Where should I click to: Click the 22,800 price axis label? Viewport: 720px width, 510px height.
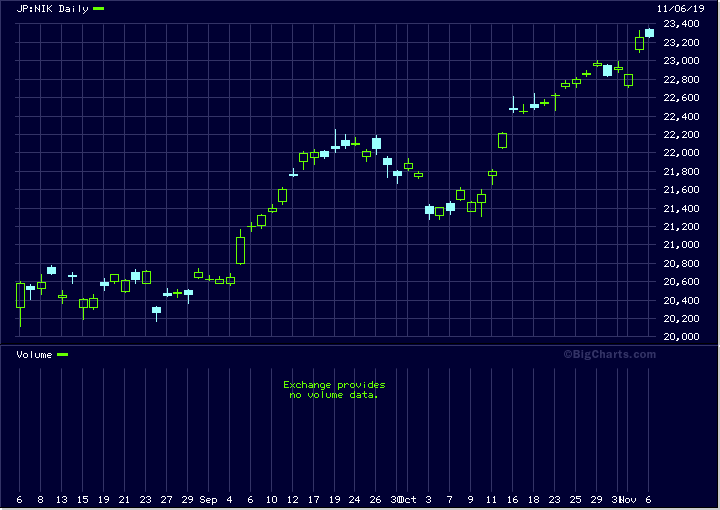681,79
